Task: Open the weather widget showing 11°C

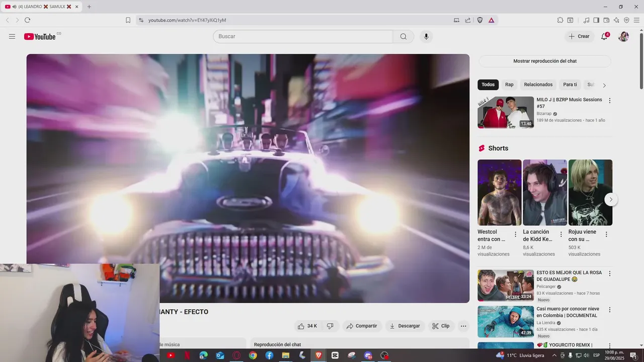Action: [520, 355]
